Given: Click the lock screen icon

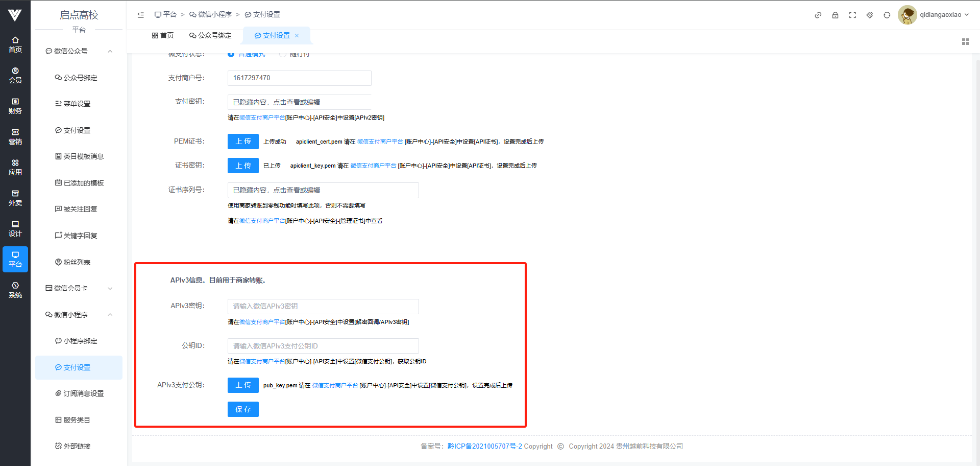Looking at the screenshot, I should pyautogui.click(x=835, y=15).
